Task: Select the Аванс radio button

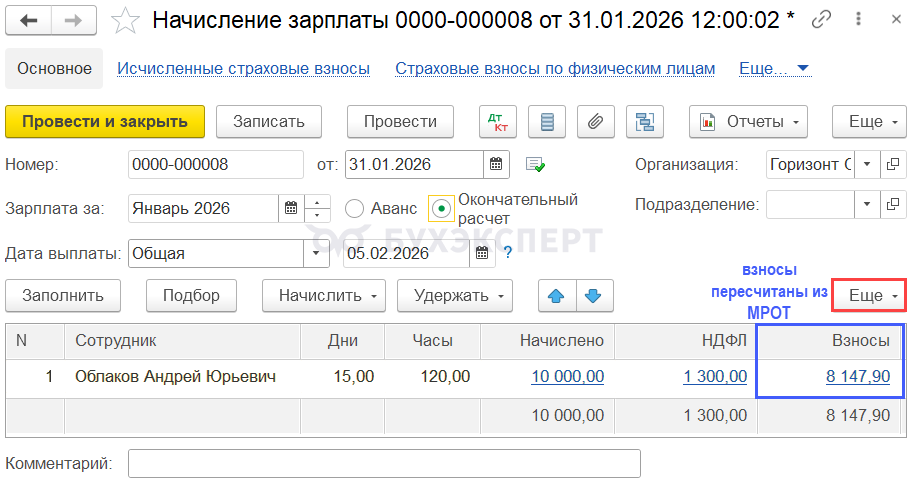Action: coord(354,208)
